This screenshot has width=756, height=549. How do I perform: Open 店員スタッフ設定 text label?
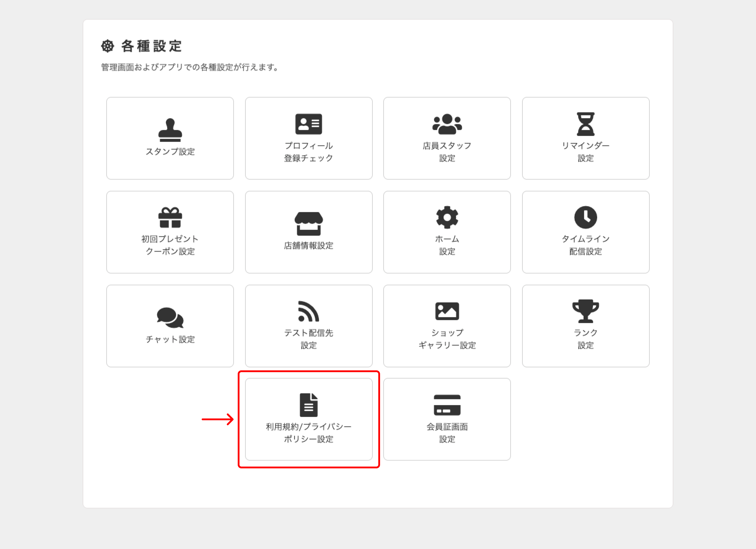[x=447, y=152]
